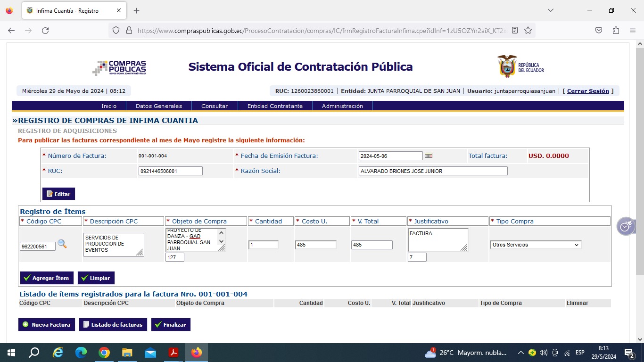Screen dimensions: 644x362
Task: Expand the Tipo Compra dropdown
Action: click(536, 245)
